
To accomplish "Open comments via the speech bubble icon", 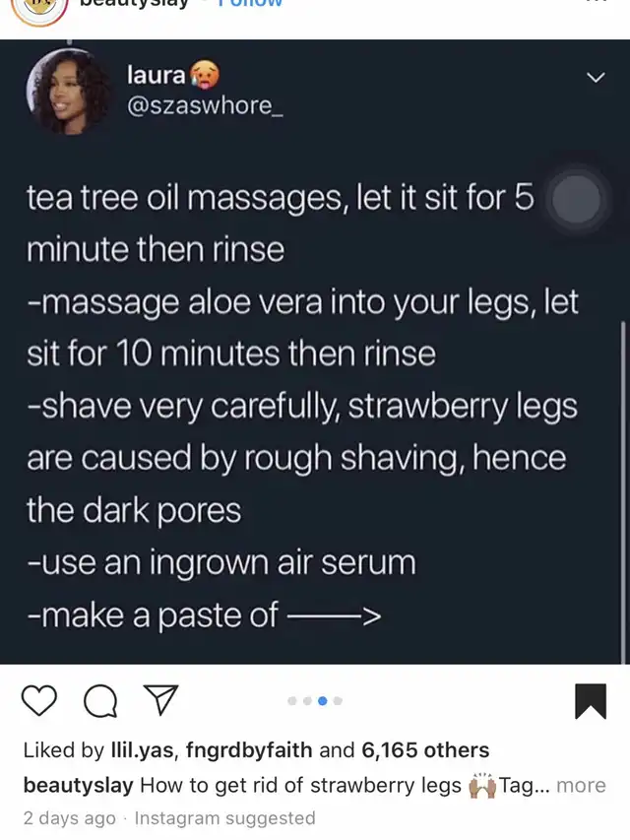I will [100, 701].
